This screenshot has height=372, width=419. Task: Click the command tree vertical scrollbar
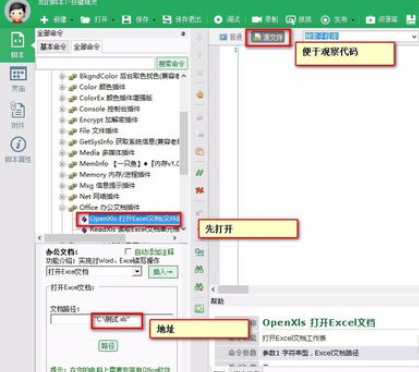pos(184,143)
